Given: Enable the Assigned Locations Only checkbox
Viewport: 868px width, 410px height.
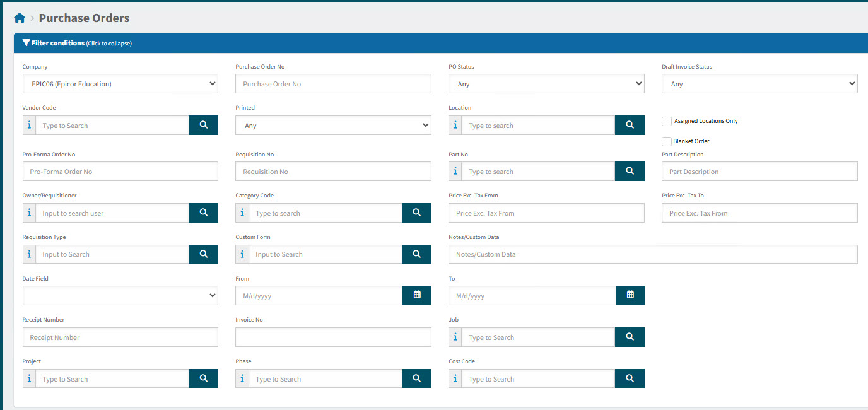Looking at the screenshot, I should click(x=667, y=121).
